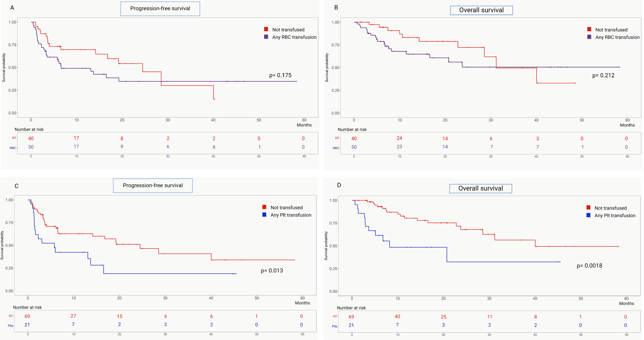
Task: Click the Number at risk heading in panel B
Action: point(352,129)
